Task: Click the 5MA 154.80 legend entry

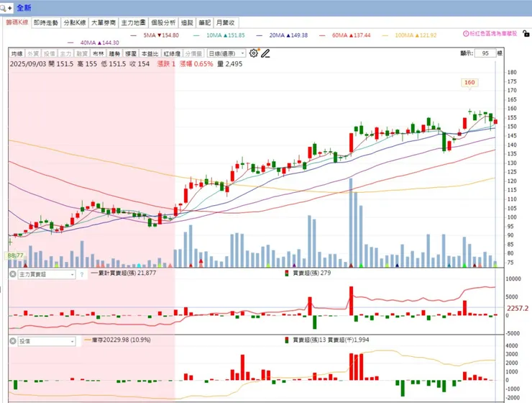Action: (155, 35)
